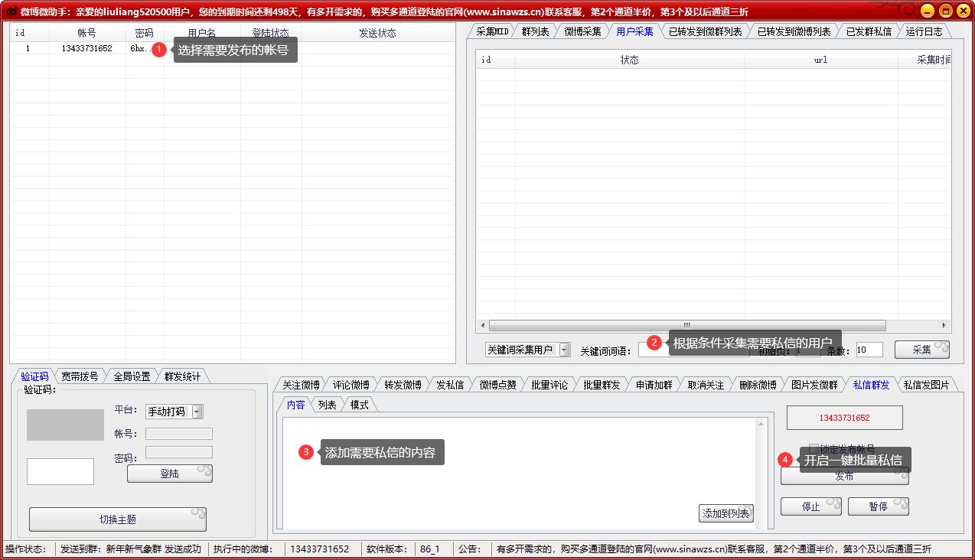Minimize the window with the yellow button
Viewport: 975px width, 560px height.
tap(928, 11)
